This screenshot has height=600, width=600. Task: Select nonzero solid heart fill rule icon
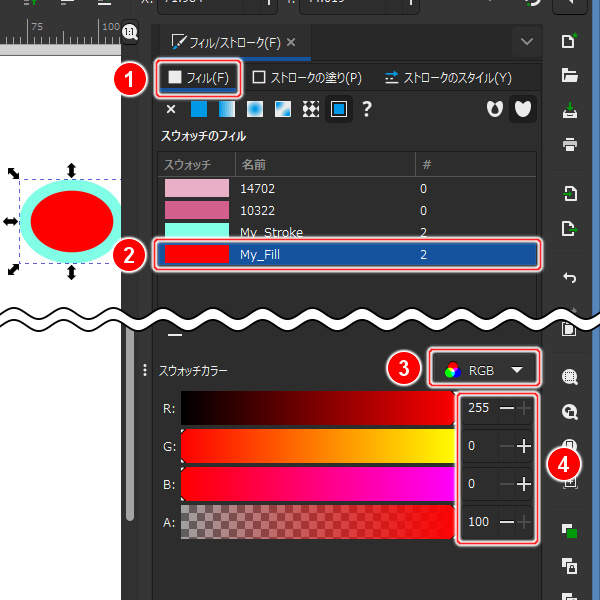coord(523,109)
